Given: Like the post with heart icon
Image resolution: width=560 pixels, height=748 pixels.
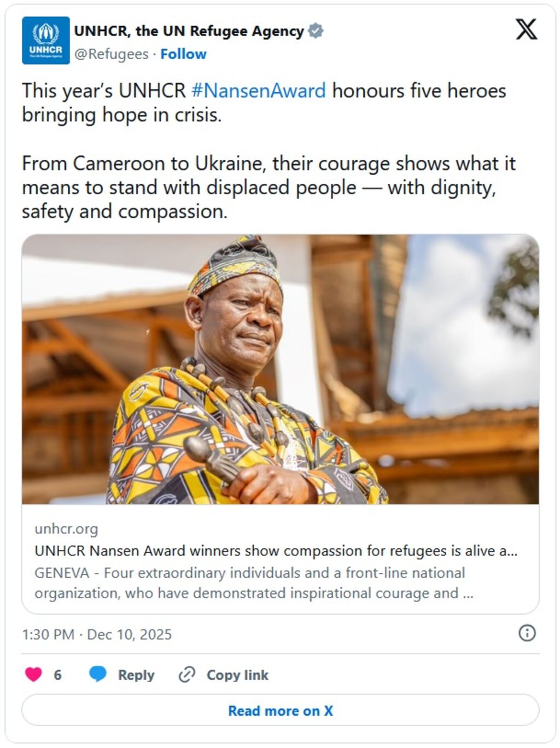Looking at the screenshot, I should [x=33, y=674].
